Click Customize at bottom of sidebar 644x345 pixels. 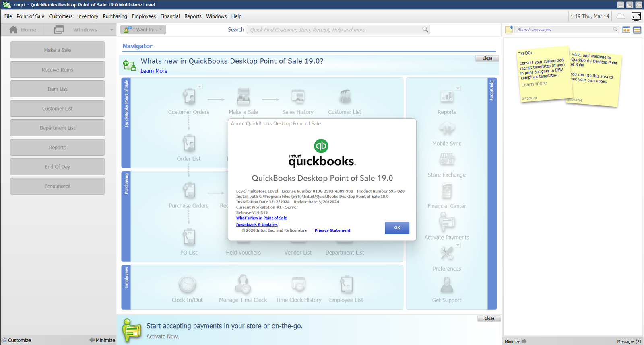pos(16,340)
